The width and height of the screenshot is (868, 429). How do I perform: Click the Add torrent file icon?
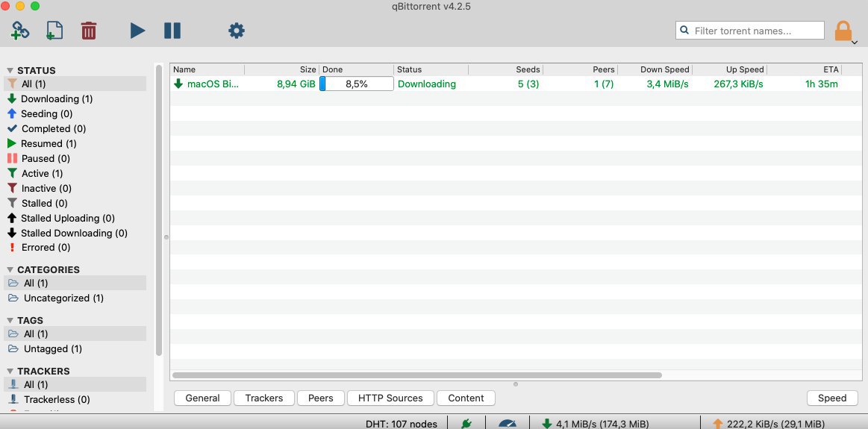click(54, 31)
